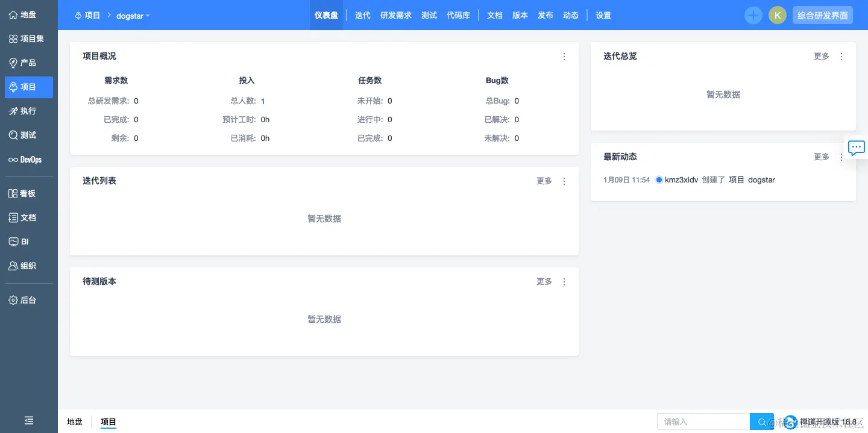Click 更多 in the 最新动态 panel
This screenshot has height=433, width=868.
[822, 157]
